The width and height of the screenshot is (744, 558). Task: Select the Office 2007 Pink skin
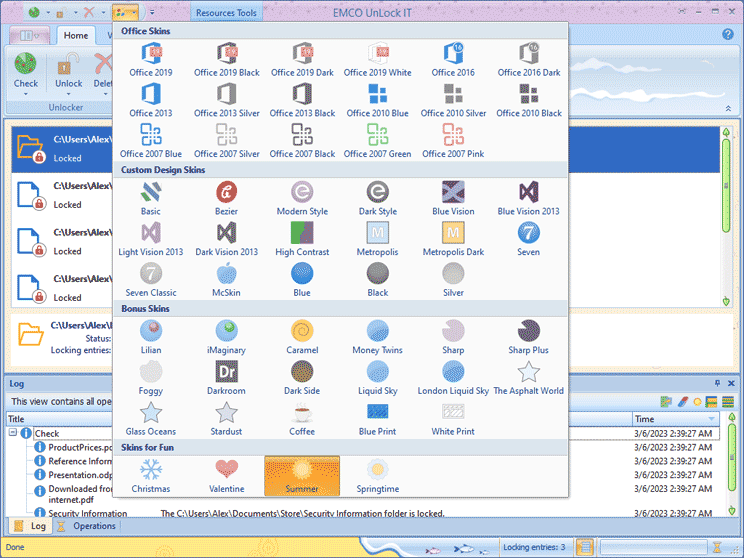tap(451, 140)
